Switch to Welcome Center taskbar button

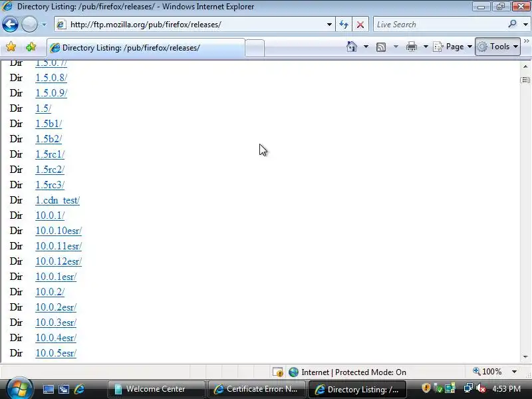tap(156, 389)
